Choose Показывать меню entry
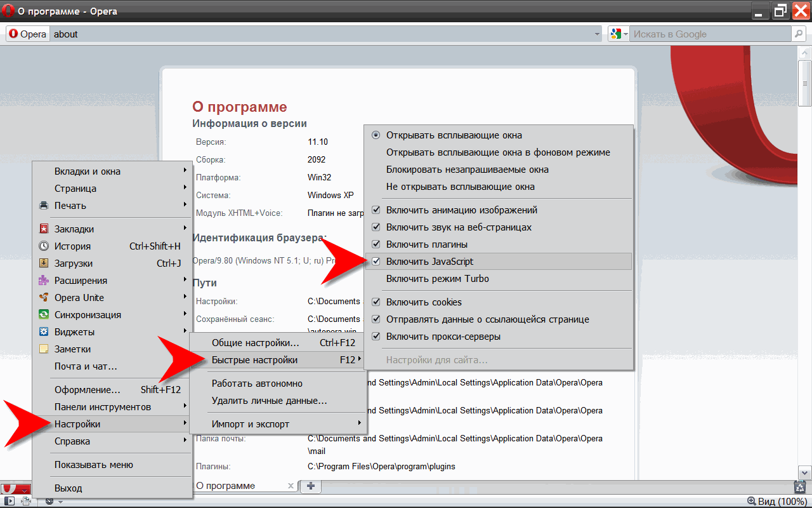This screenshot has height=508, width=812. (x=112, y=465)
